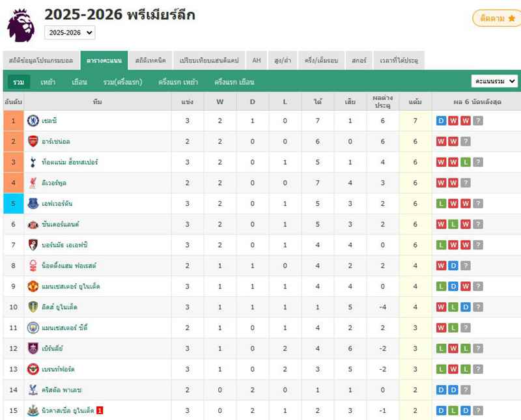Click the Bournemouth club crest
Viewport: 521px width, 420px height.
point(33,245)
